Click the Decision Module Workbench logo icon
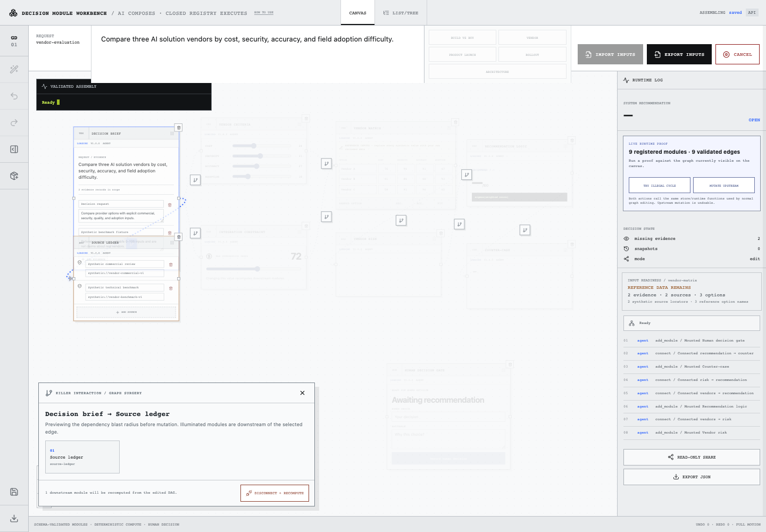The height and width of the screenshot is (532, 766). [x=13, y=13]
